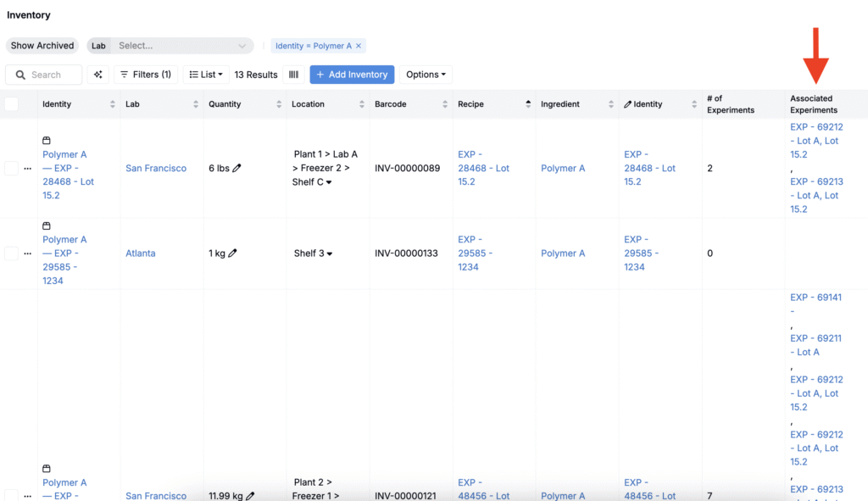The height and width of the screenshot is (501, 868).
Task: Click the barcode scanner icon
Action: click(x=293, y=75)
